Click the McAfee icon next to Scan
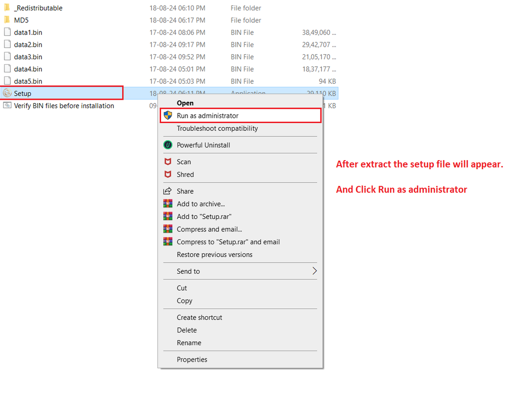 coord(168,162)
